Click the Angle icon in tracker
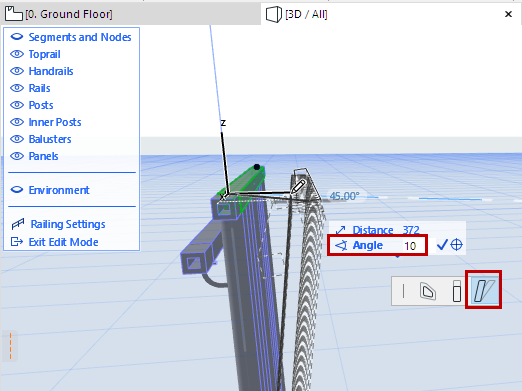Image resolution: width=522 pixels, height=391 pixels. [x=341, y=246]
